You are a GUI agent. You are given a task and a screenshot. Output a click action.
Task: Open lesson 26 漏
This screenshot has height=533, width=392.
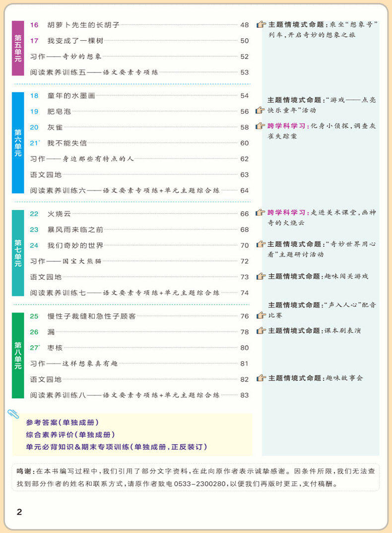(x=139, y=332)
